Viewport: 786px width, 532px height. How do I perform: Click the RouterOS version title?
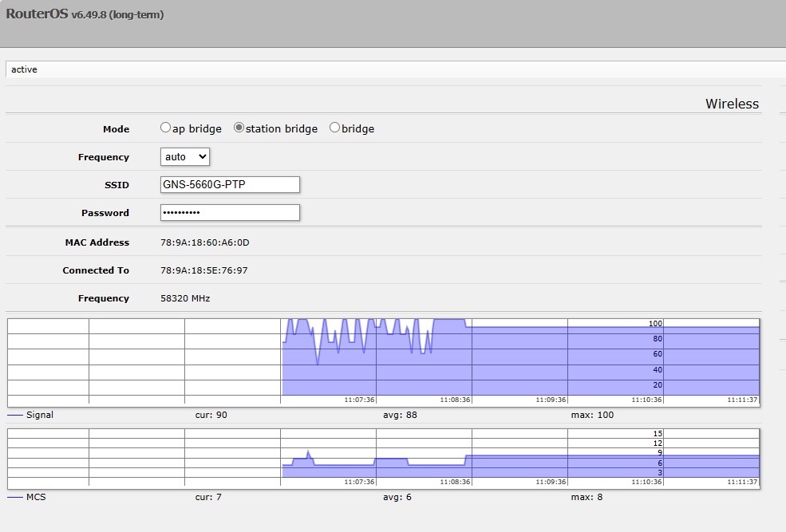pos(85,14)
